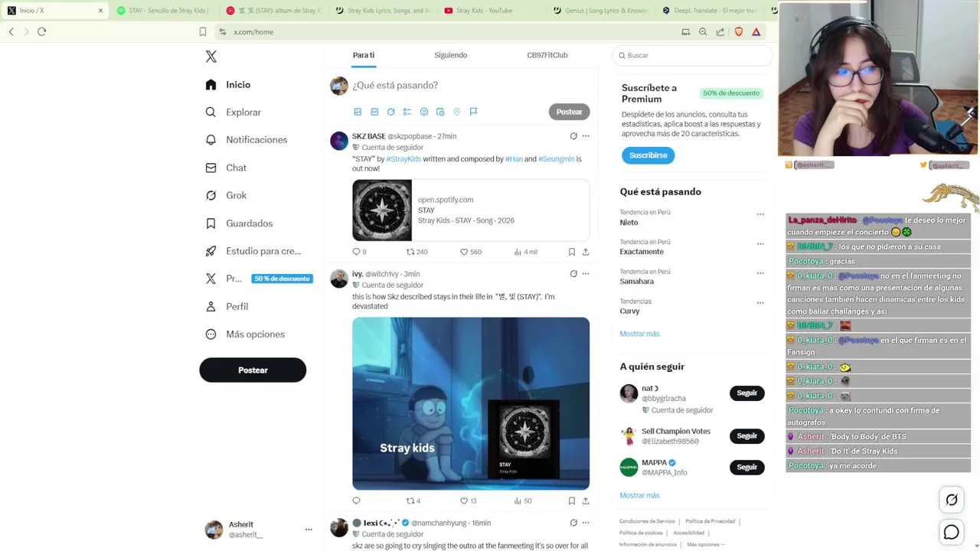Open options for Curvy trend

(760, 302)
